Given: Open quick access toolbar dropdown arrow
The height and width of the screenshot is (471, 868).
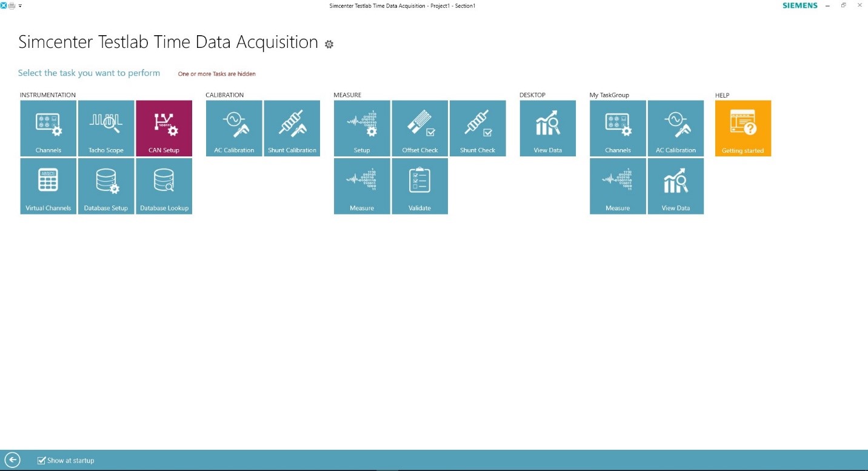Looking at the screenshot, I should tap(20, 5).
